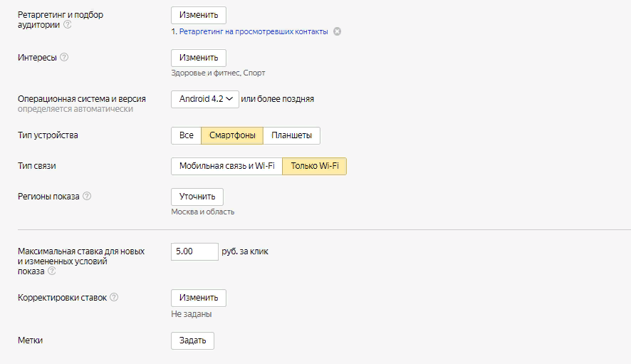The image size is (631, 364).
Task: Click help icon under Максимальная ставка label
Action: [x=51, y=271]
